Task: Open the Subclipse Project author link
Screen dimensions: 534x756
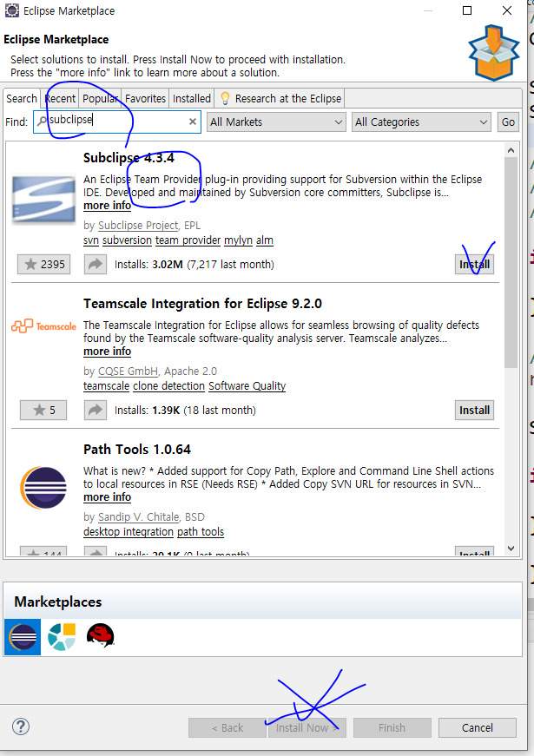Action: point(138,225)
